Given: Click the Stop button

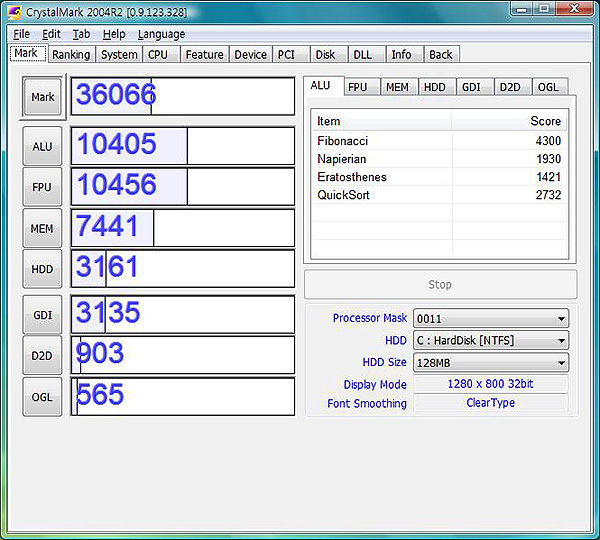Looking at the screenshot, I should point(440,284).
